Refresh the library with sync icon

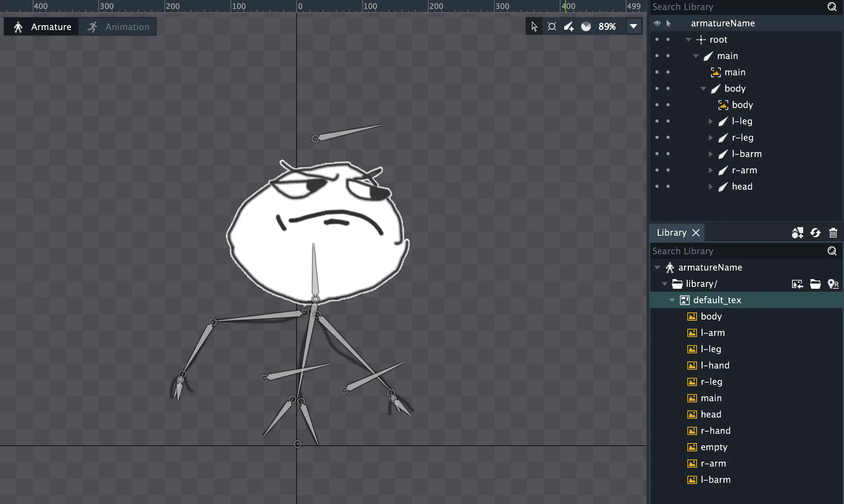point(815,233)
